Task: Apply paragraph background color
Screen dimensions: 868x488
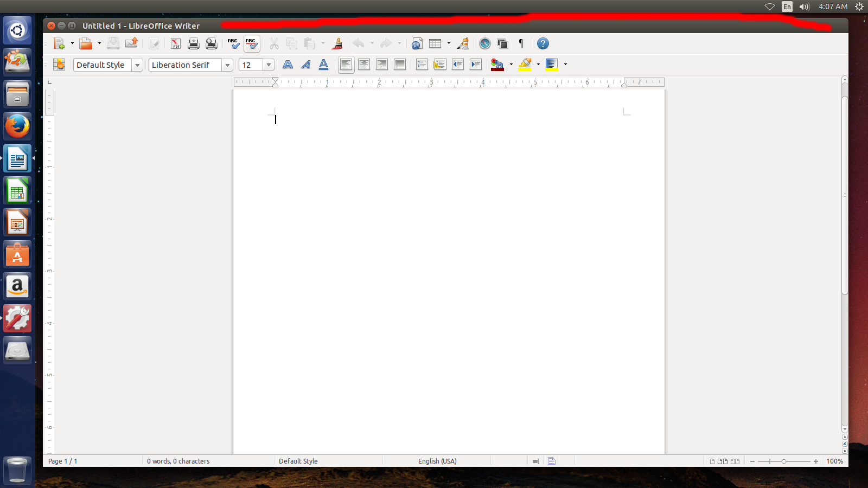Action: tap(552, 65)
